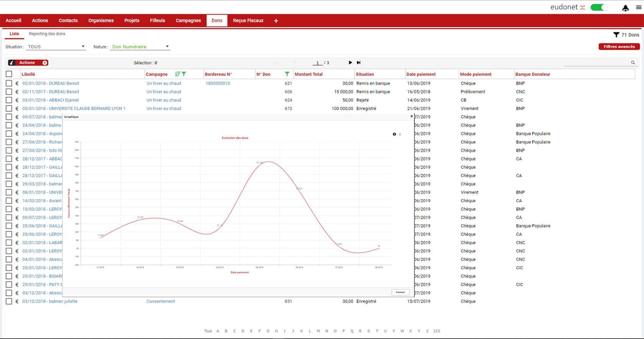Open Un hiver au chaud for ABBACI Djamel
This screenshot has height=339, width=644.
(x=164, y=100)
